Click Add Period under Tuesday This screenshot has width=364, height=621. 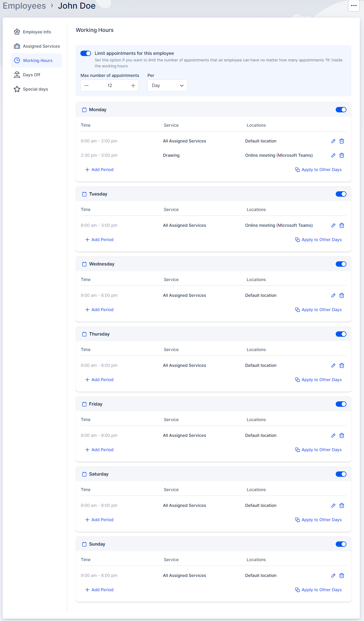[x=99, y=240]
